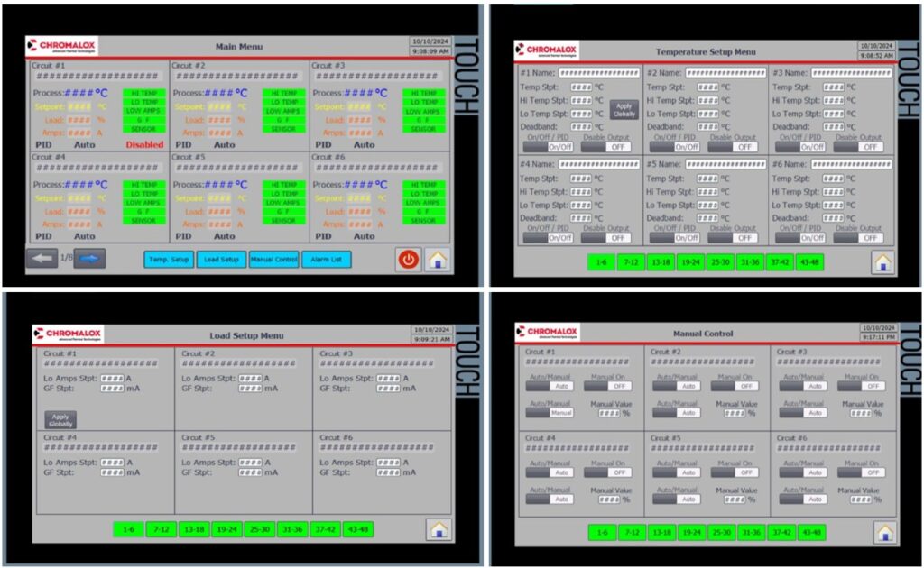Click HI TEMP indicator for Circuit #1 on Main Menu
Viewport: 924px width, 568px height.
tap(144, 93)
